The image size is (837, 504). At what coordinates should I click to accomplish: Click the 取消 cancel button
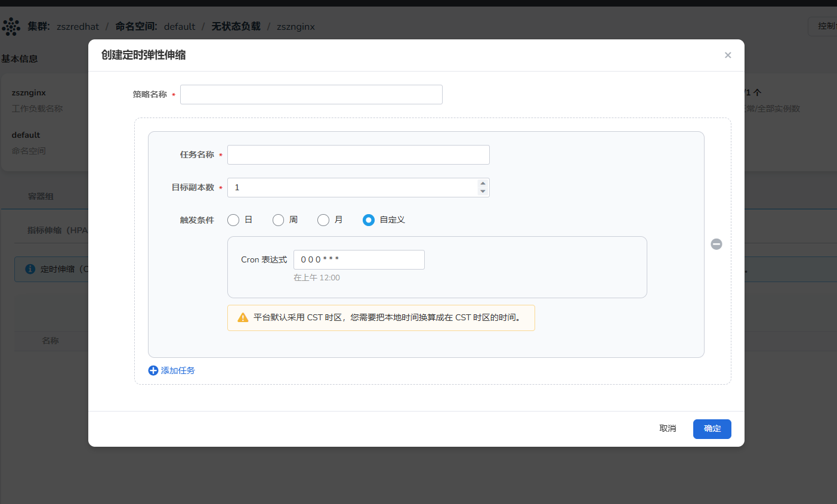[x=668, y=429]
